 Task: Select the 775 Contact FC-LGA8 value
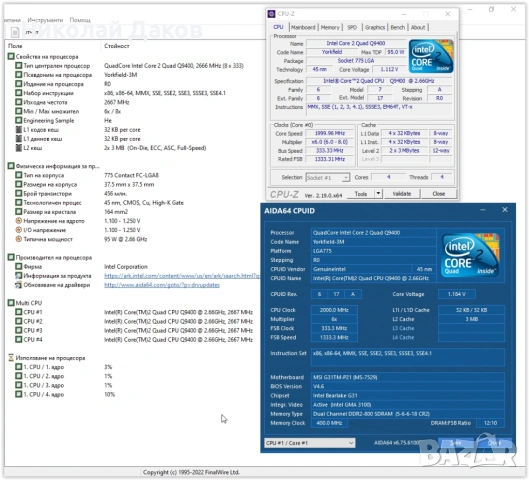[131, 175]
